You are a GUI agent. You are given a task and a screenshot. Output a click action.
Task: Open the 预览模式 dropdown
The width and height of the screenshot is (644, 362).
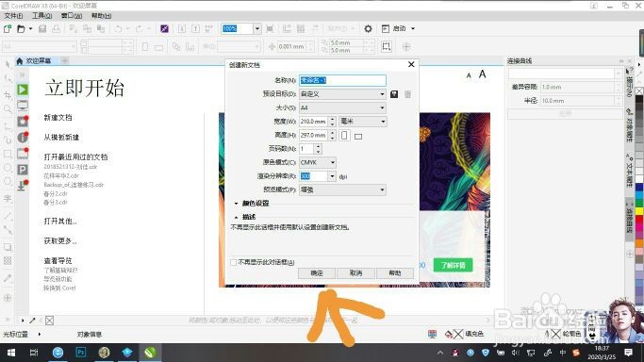pyautogui.click(x=342, y=189)
